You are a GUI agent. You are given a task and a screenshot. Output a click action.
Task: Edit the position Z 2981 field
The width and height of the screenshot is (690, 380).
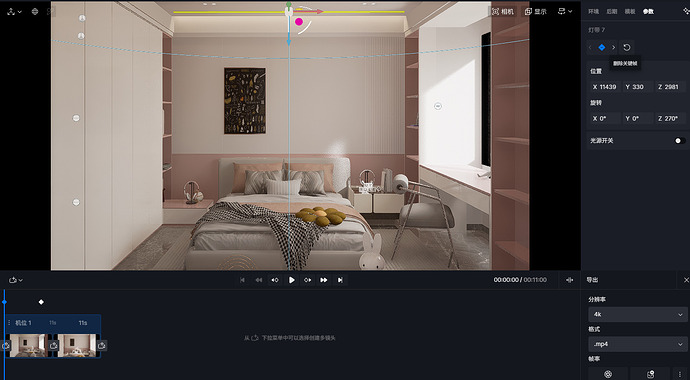(670, 87)
